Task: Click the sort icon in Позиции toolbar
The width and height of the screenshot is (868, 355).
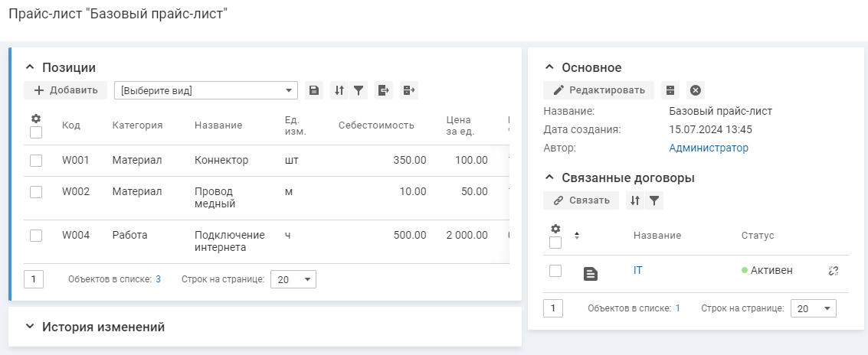Action: pyautogui.click(x=339, y=90)
